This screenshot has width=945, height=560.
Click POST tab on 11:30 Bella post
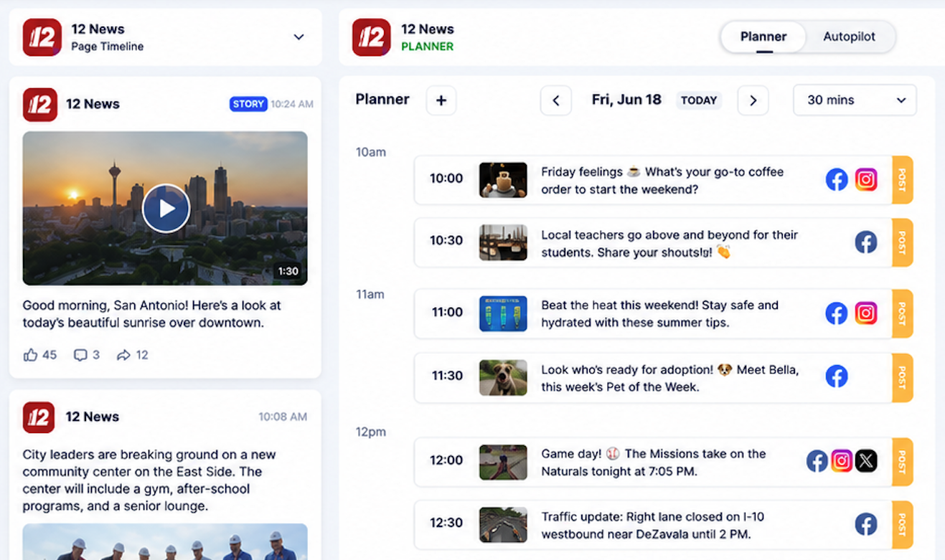(x=903, y=377)
